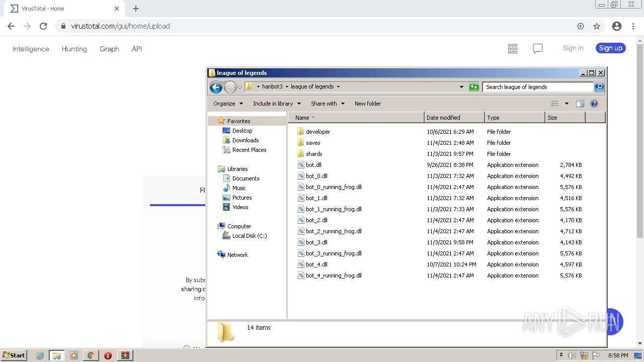Viewport: 644px width, 362px height.
Task: Sort by Name column header
Action: click(356, 118)
